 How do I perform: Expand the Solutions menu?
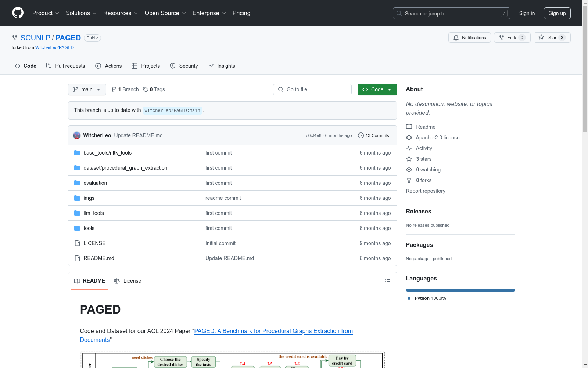(x=81, y=13)
